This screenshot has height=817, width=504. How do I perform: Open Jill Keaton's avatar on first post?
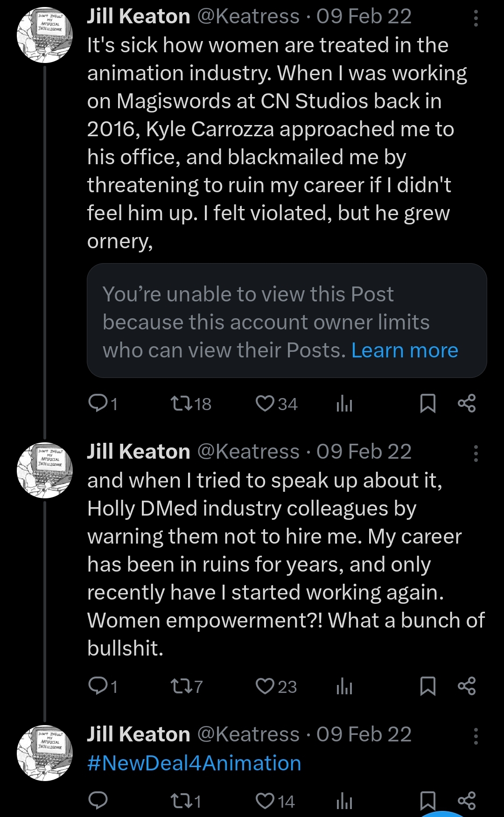45,35
